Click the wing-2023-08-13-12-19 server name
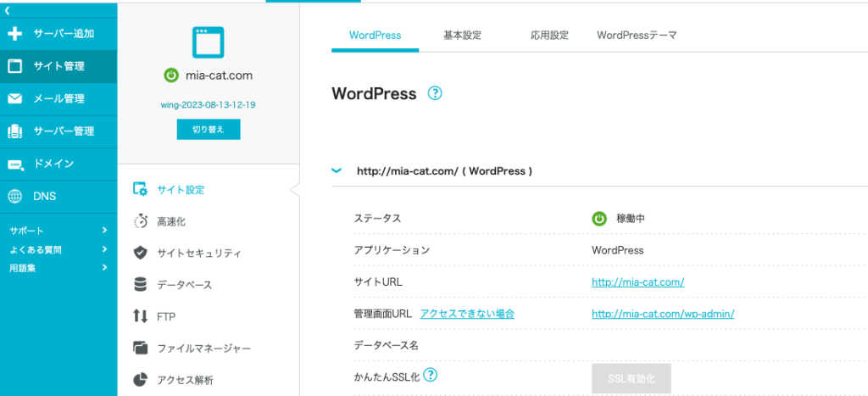The image size is (868, 396). pyautogui.click(x=209, y=104)
